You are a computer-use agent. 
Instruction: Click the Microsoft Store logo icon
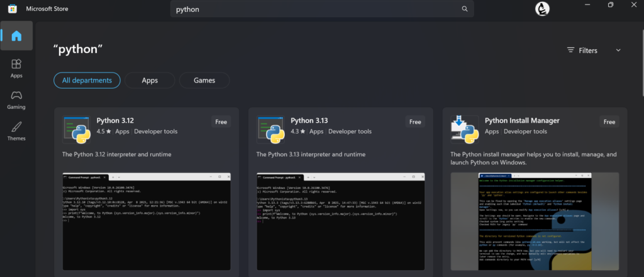pos(13,9)
